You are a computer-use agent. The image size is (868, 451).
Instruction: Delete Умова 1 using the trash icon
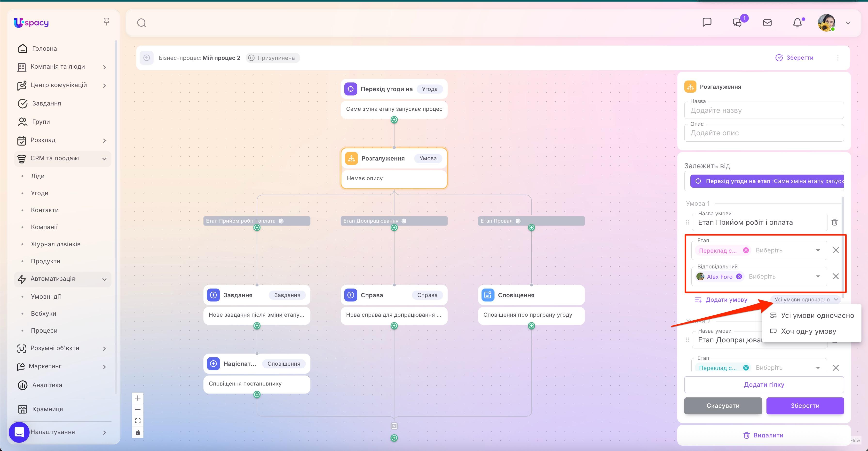[835, 222]
